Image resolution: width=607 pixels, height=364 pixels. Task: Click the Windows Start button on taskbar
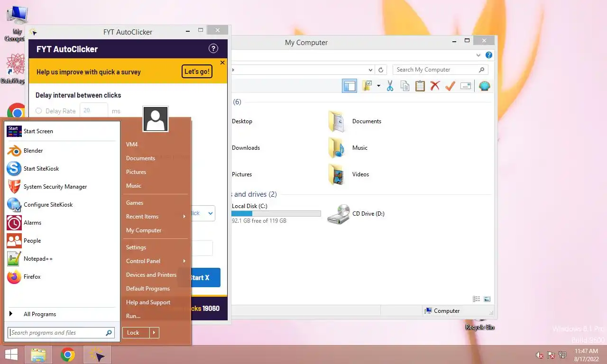tap(11, 355)
